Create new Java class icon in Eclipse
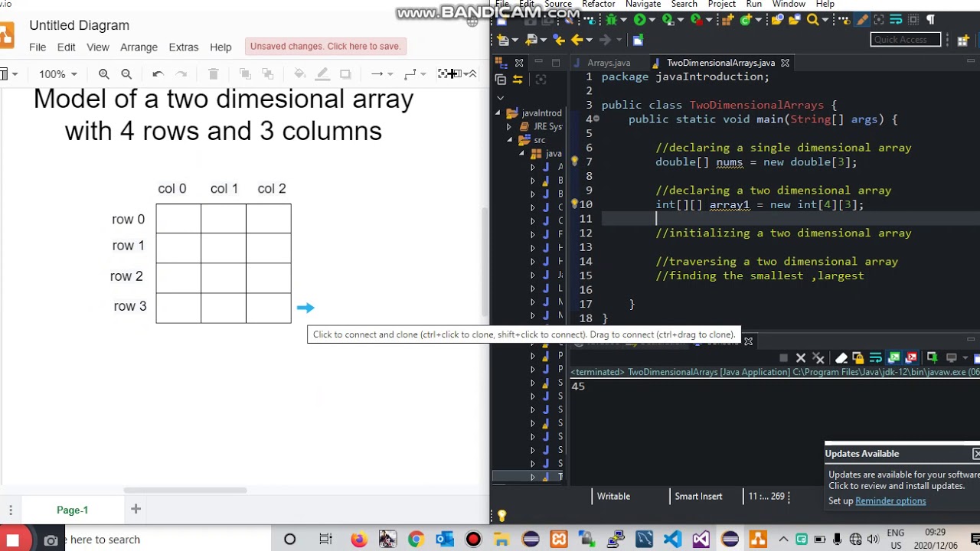980x551 pixels. (x=746, y=20)
